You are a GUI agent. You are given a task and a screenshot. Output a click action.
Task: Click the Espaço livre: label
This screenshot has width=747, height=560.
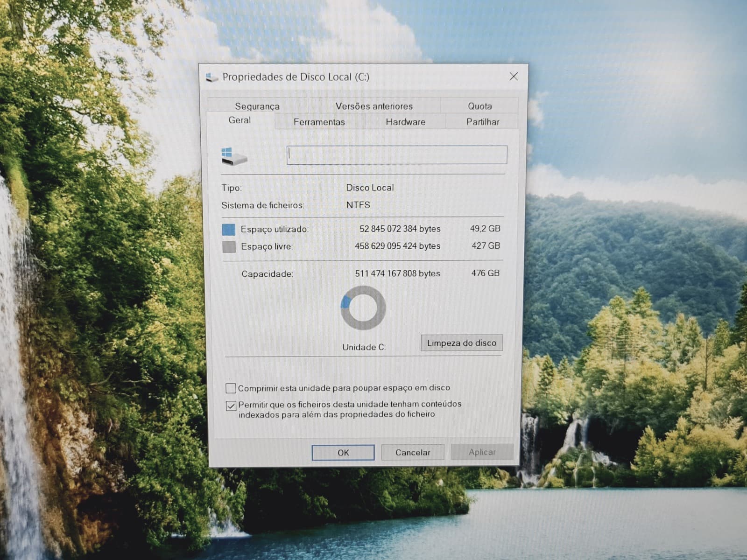267,246
